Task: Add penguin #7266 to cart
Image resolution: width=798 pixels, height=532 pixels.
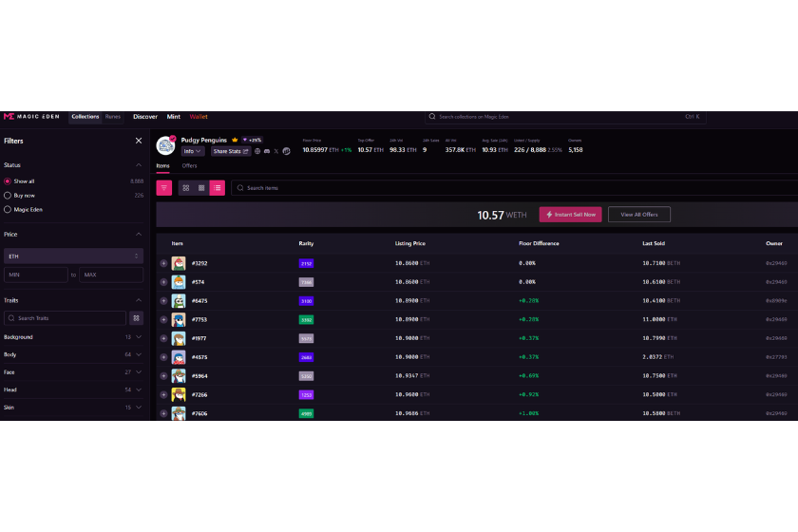Action: point(163,394)
